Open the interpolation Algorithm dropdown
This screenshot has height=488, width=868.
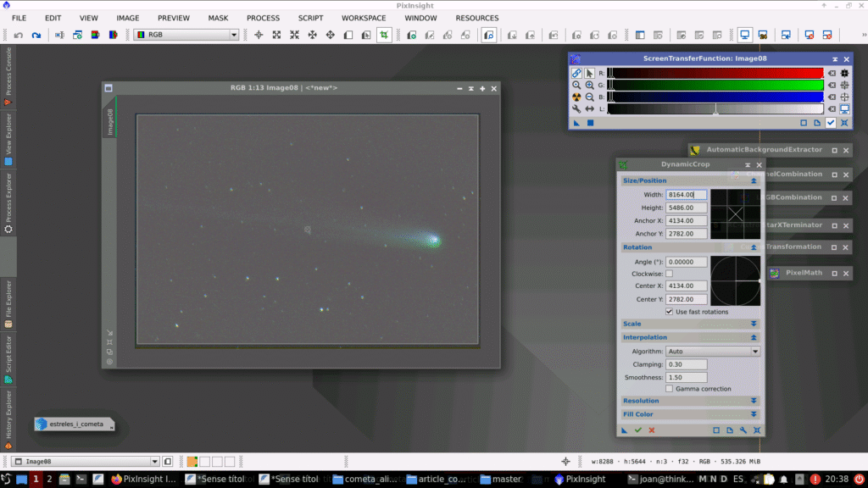(712, 351)
